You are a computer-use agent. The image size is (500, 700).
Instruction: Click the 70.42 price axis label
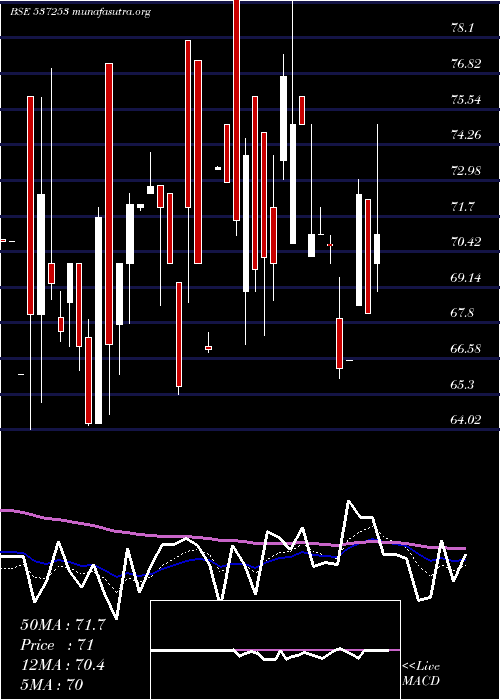466,242
